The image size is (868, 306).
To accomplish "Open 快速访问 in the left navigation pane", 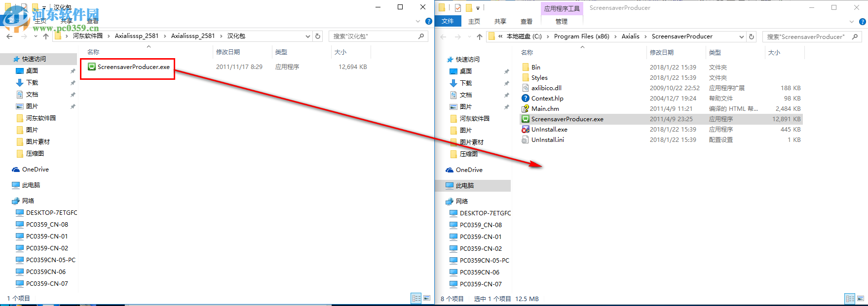I will (x=34, y=59).
